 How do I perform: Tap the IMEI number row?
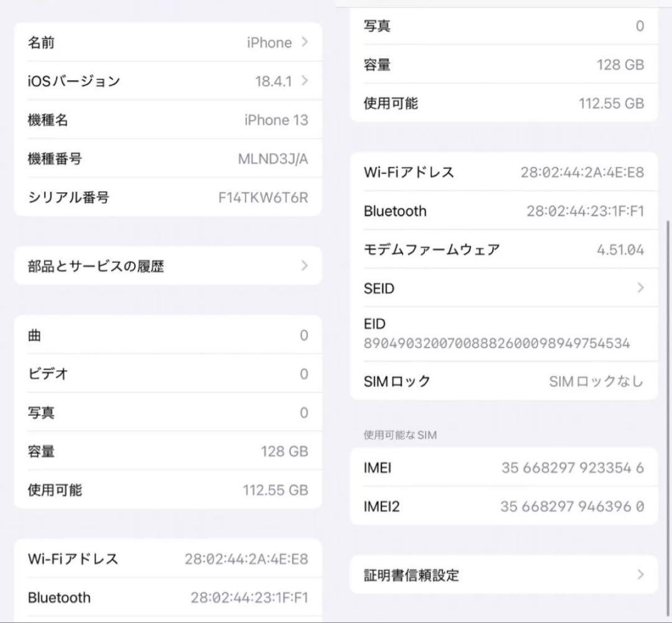503,468
